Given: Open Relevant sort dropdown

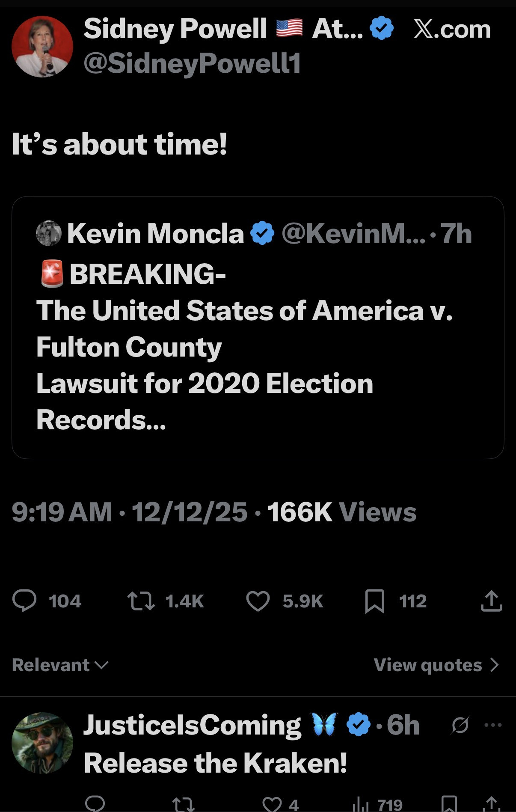Looking at the screenshot, I should point(60,665).
